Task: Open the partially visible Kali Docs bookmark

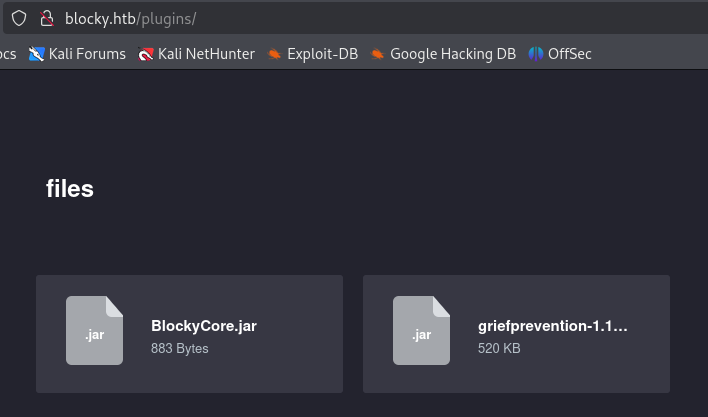Action: coord(8,54)
